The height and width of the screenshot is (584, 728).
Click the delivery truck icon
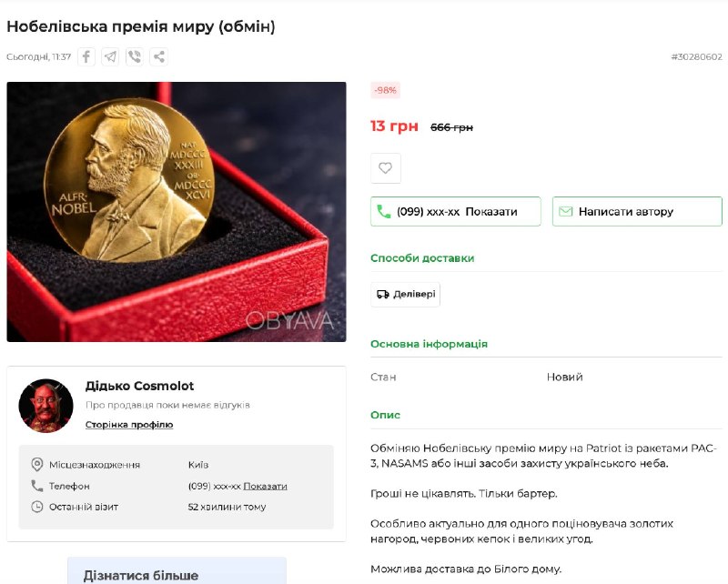[382, 295]
